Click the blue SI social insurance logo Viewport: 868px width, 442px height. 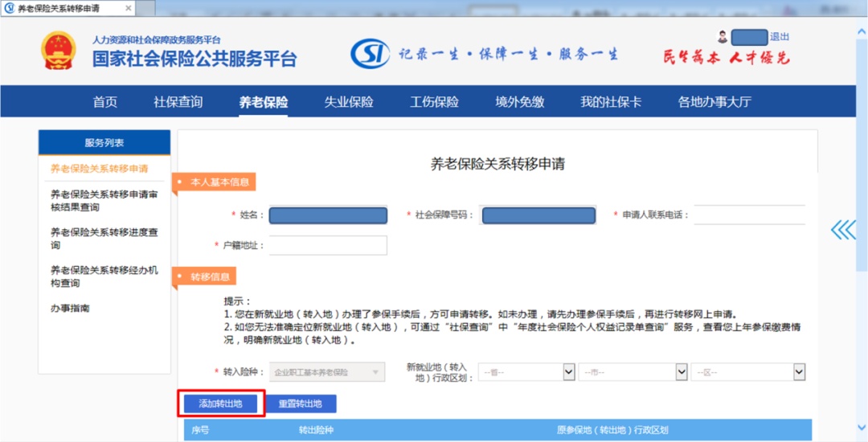371,54
